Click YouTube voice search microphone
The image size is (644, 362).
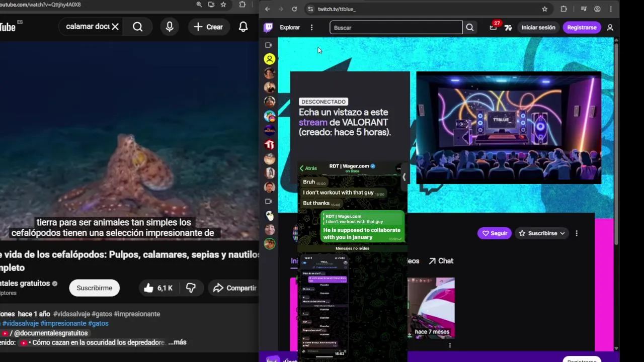click(170, 27)
